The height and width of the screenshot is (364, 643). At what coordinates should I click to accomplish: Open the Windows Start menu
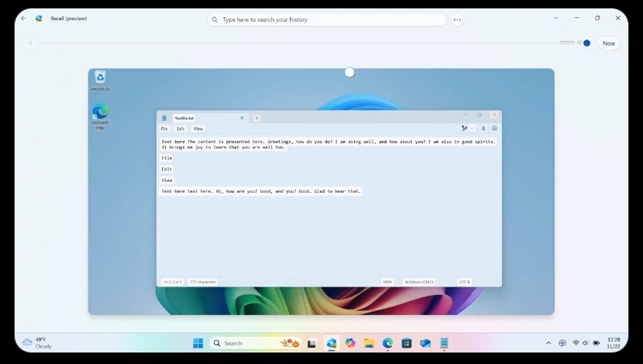pos(198,343)
